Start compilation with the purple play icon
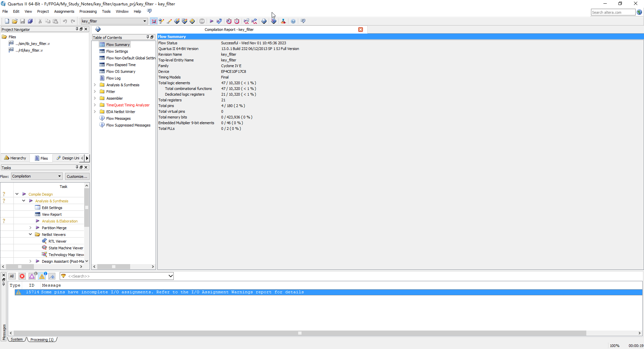This screenshot has width=644, height=349. [x=211, y=21]
